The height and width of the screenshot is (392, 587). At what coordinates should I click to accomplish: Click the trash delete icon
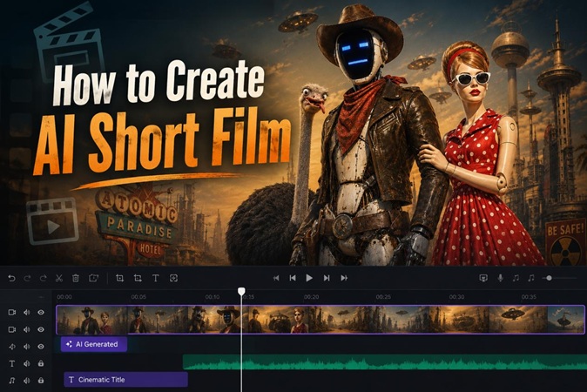76,278
